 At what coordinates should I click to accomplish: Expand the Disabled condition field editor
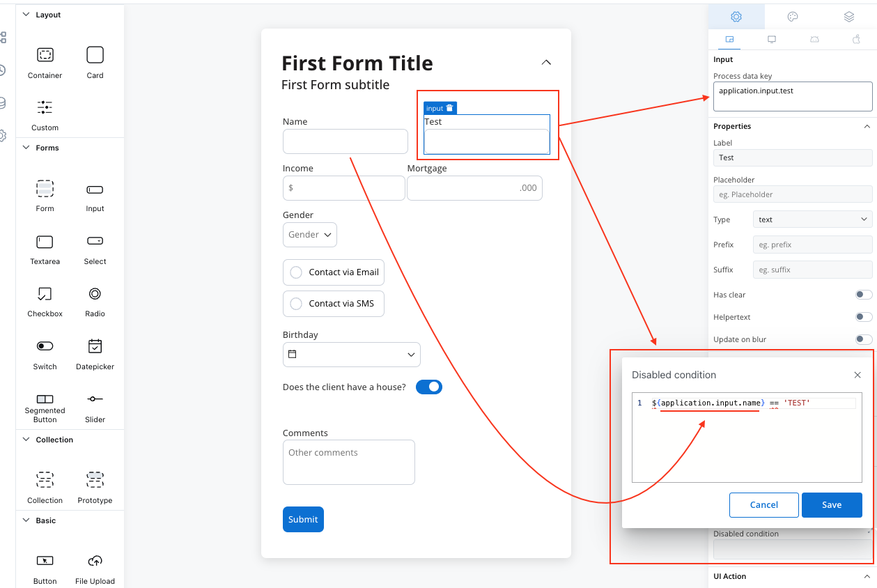869,532
